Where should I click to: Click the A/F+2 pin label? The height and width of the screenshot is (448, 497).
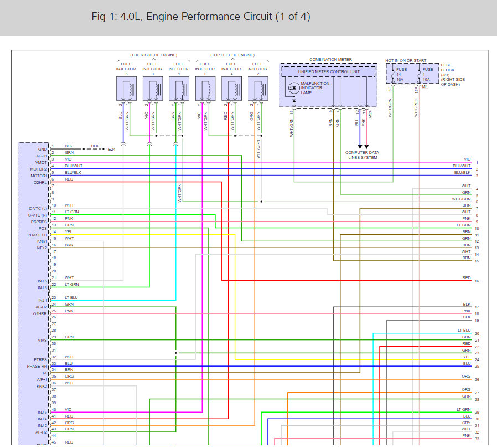coord(42,248)
